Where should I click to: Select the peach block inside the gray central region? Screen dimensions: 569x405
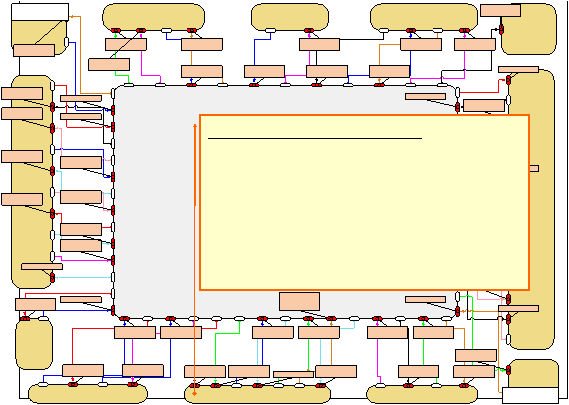(299, 302)
